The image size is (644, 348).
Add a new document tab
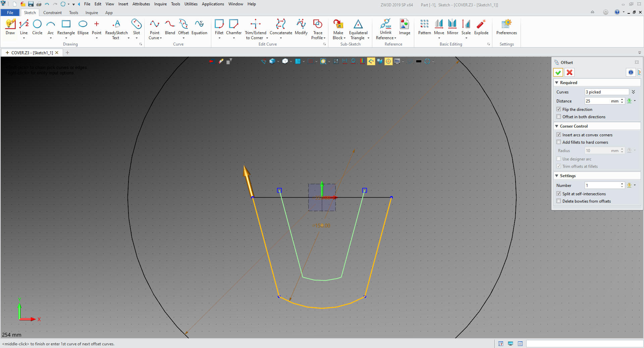tap(67, 53)
